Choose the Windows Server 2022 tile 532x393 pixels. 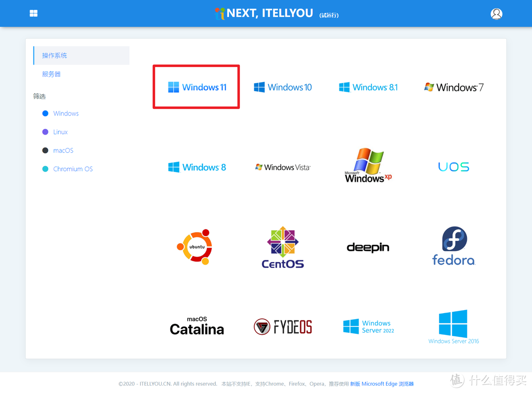coord(368,326)
